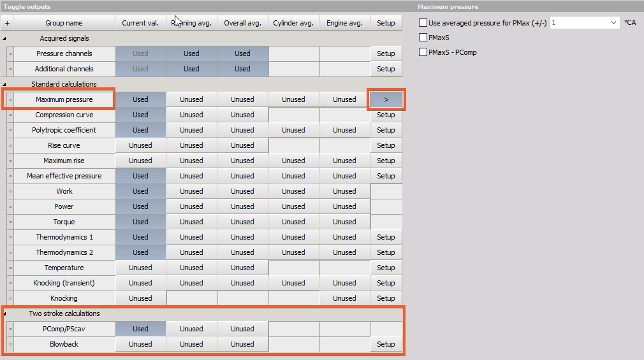Open Temperature Setup

pyautogui.click(x=386, y=268)
